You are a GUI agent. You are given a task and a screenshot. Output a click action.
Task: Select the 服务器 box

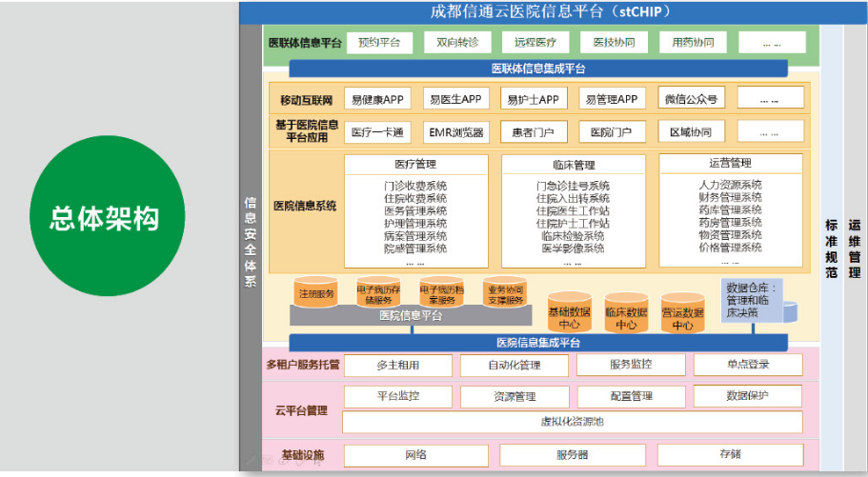(x=573, y=455)
